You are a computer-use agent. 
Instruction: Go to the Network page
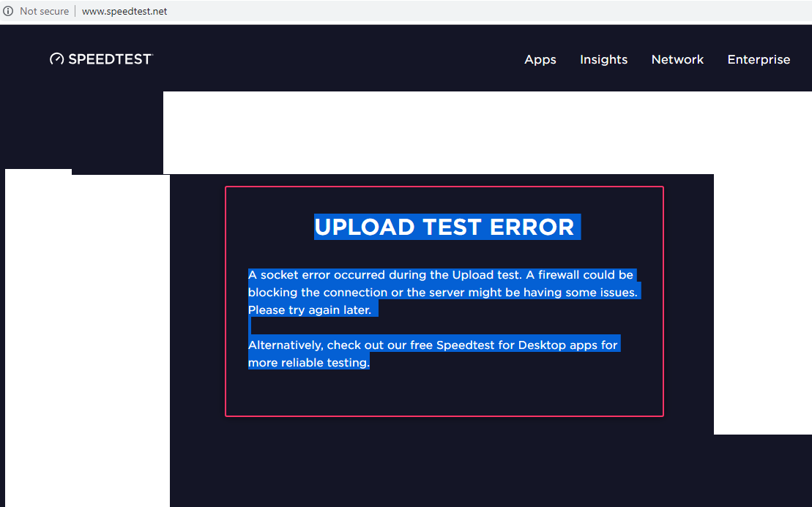tap(677, 60)
